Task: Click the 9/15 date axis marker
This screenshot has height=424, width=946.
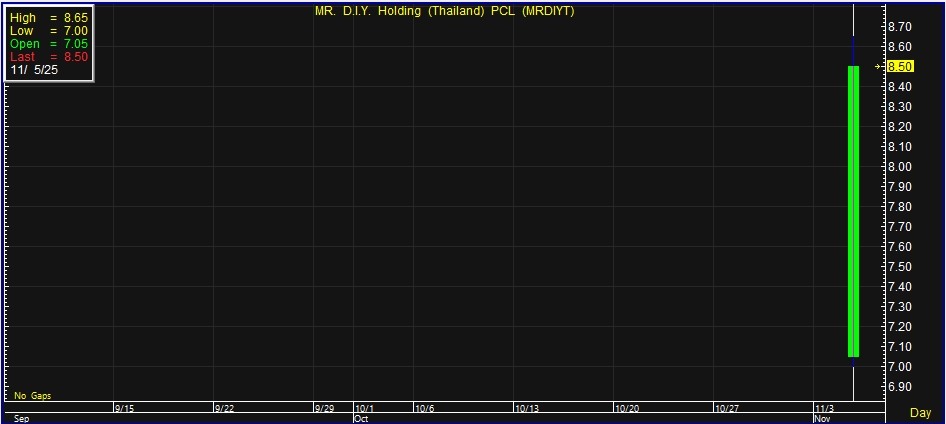Action: 125,409
